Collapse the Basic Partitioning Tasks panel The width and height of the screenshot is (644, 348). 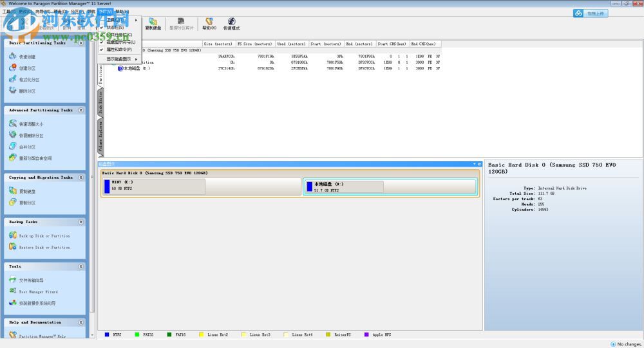click(81, 42)
